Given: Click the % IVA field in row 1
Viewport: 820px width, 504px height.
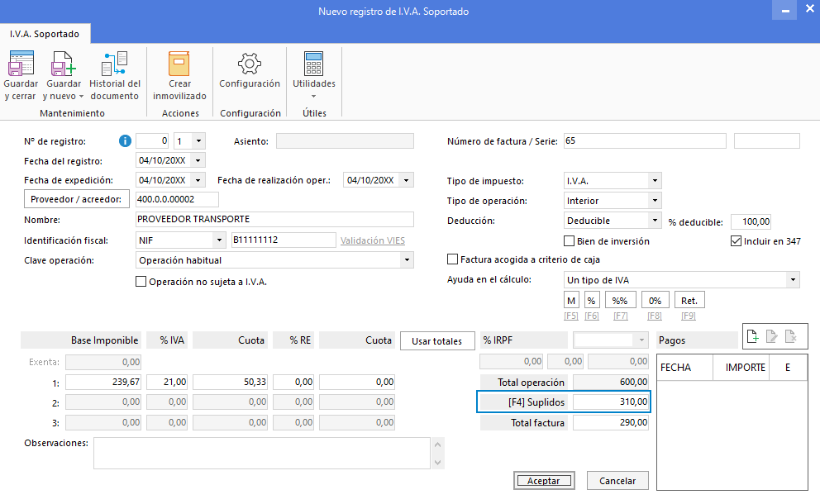Looking at the screenshot, I should click(167, 383).
